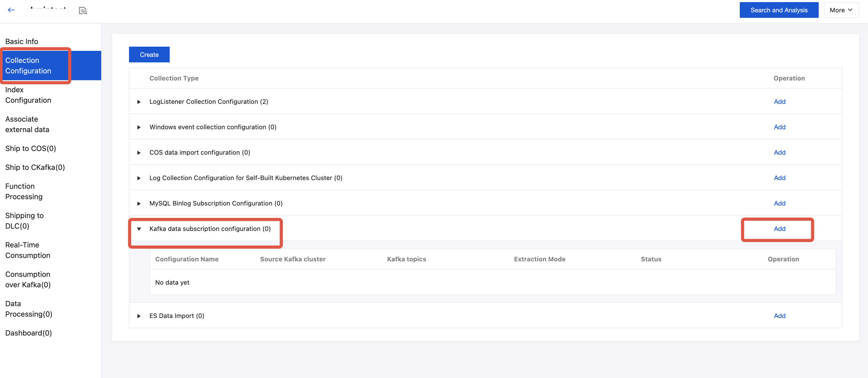
Task: Open Ship to CKafka section
Action: click(35, 168)
